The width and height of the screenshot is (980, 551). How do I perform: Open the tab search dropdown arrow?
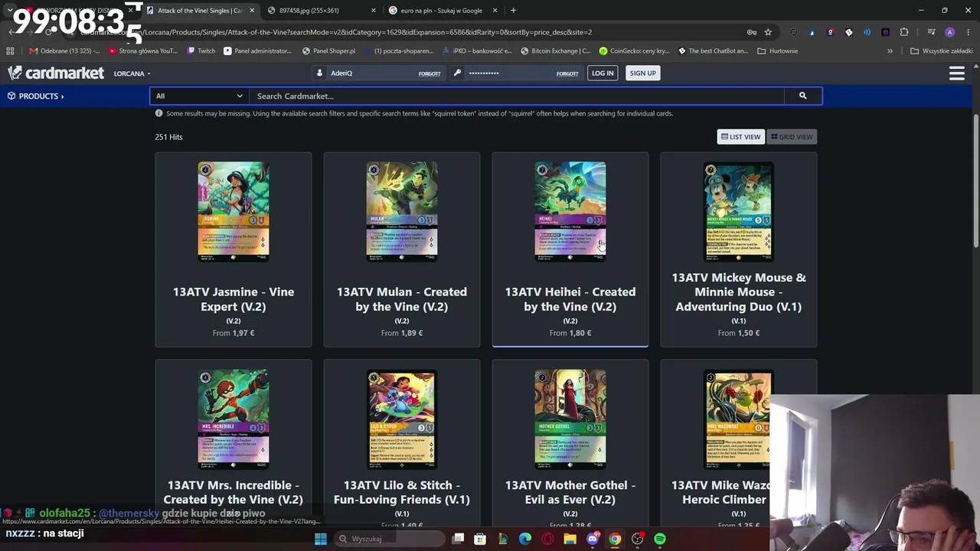point(10,11)
